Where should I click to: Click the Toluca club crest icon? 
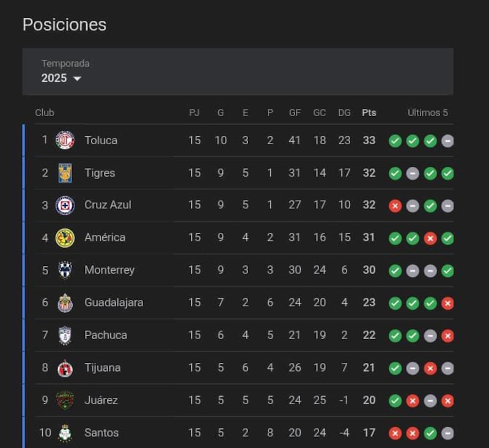[65, 140]
